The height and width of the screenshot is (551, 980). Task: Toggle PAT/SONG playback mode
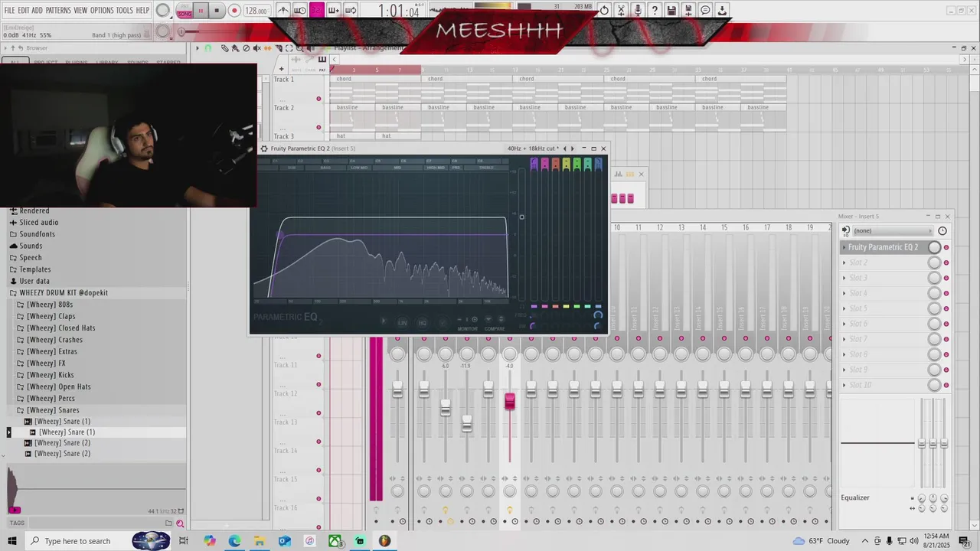coord(185,11)
